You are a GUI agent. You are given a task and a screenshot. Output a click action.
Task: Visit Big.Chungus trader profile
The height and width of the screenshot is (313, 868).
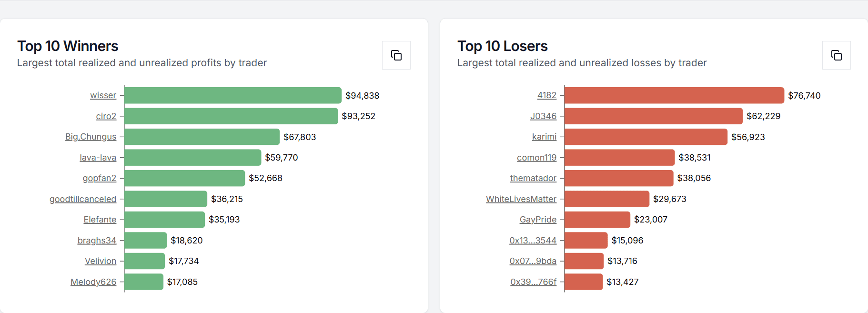(91, 137)
